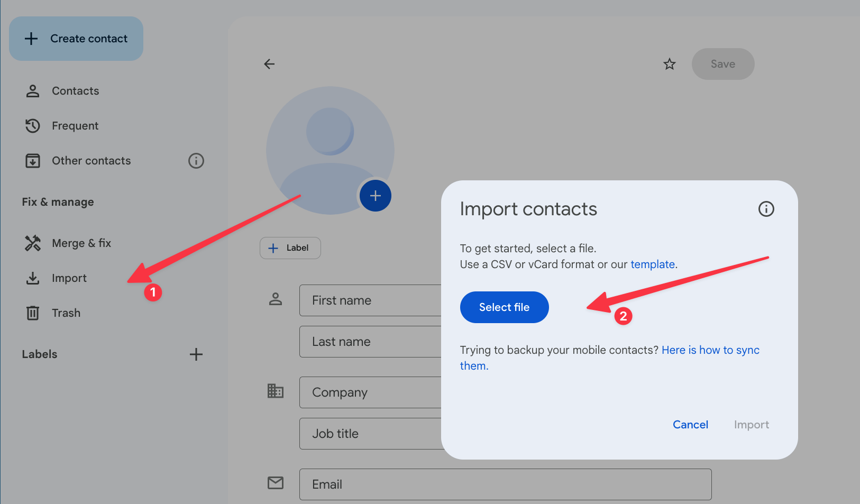Click the First name field
Image resolution: width=860 pixels, height=504 pixels.
pos(370,300)
